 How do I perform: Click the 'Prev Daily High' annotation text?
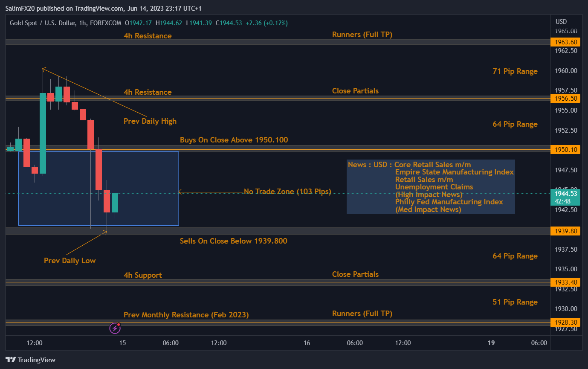(150, 121)
